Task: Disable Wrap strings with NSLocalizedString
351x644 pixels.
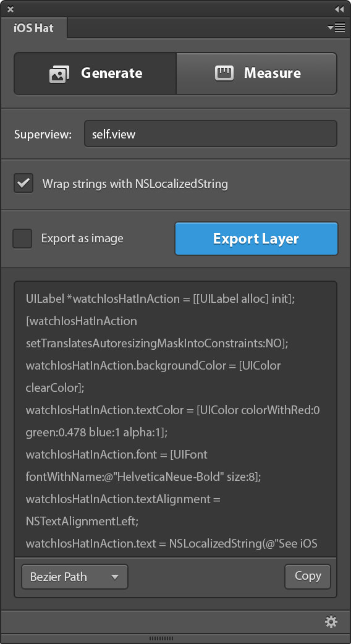Action: (23, 183)
